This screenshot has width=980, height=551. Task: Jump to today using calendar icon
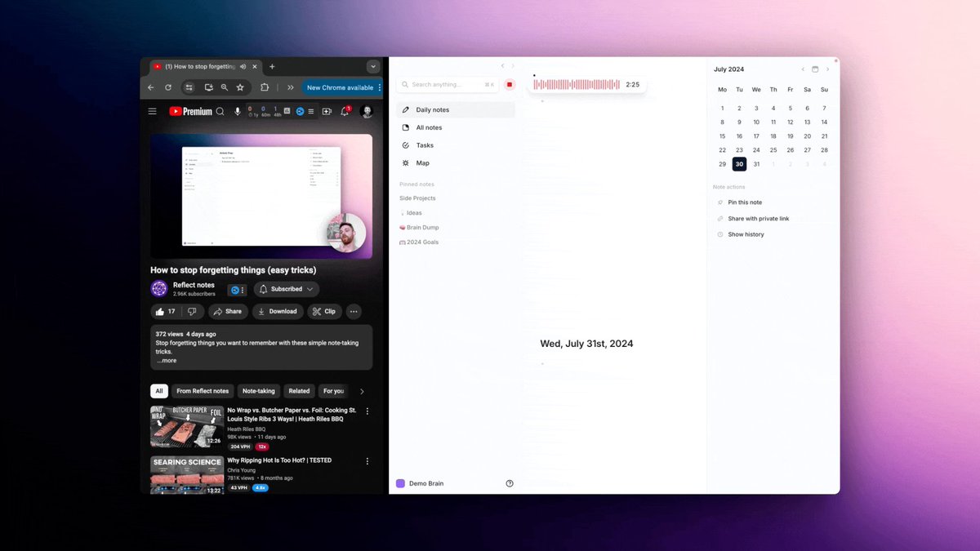coord(815,69)
